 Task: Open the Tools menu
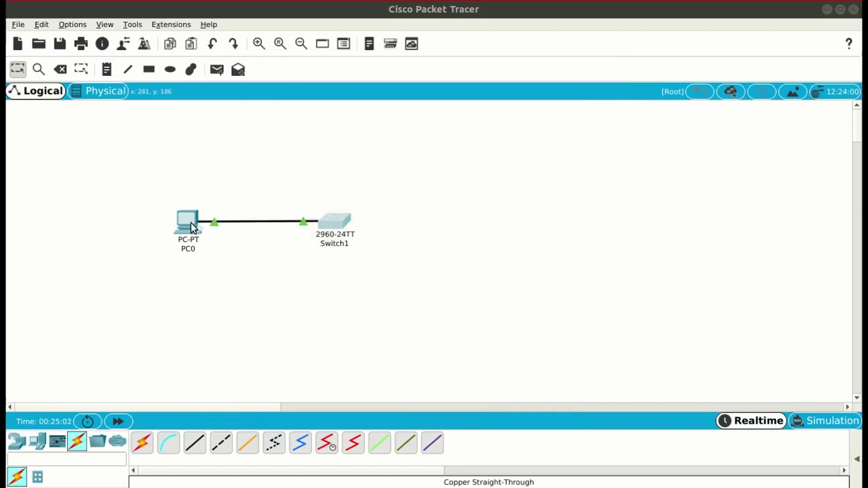(132, 24)
